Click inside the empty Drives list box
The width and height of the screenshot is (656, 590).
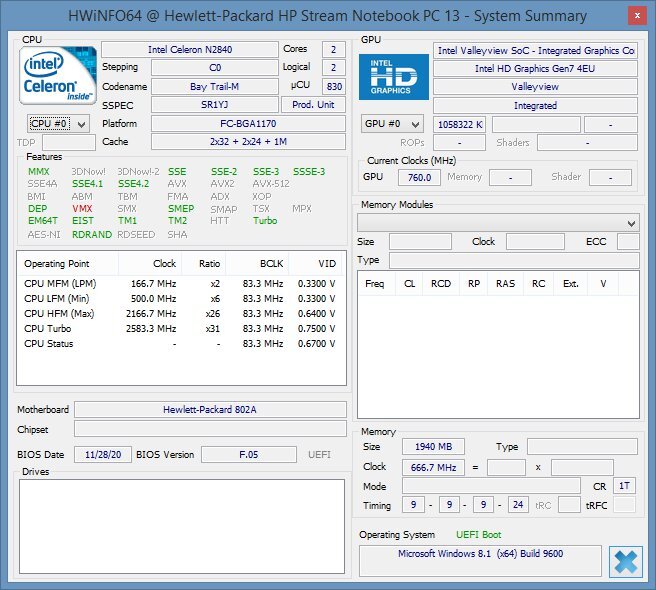coord(182,526)
